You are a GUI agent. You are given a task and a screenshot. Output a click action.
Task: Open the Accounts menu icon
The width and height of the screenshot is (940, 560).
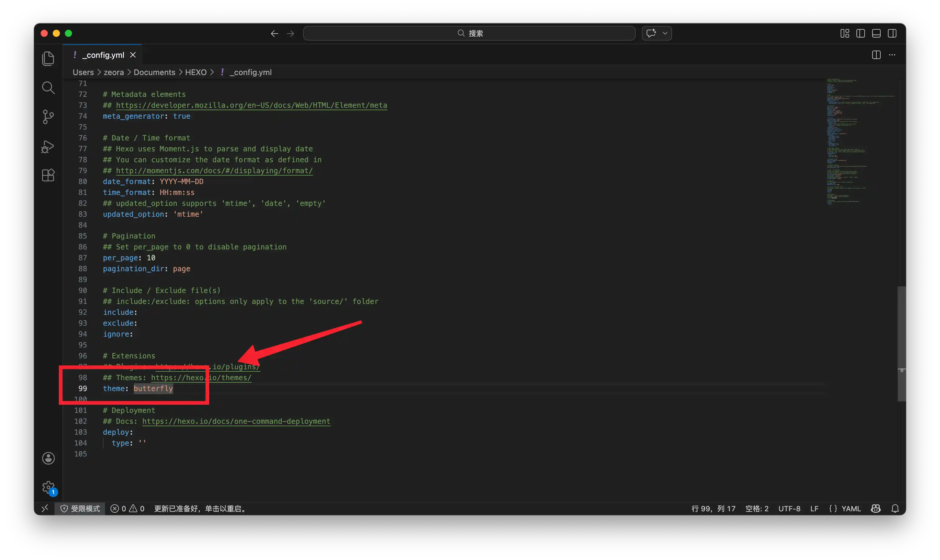click(x=48, y=459)
